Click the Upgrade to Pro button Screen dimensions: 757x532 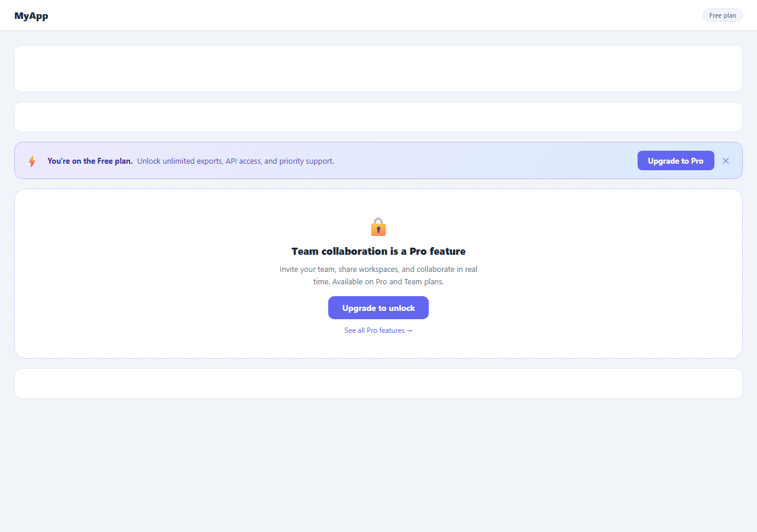point(675,161)
